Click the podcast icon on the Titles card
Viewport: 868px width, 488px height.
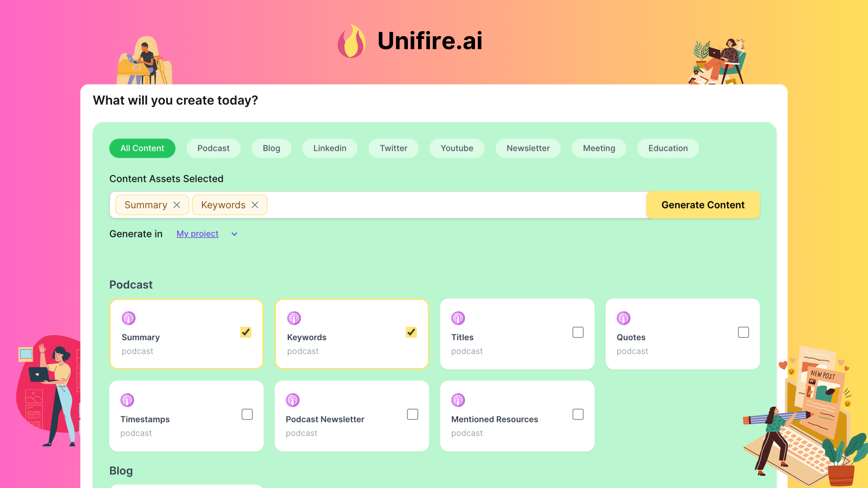(x=459, y=318)
